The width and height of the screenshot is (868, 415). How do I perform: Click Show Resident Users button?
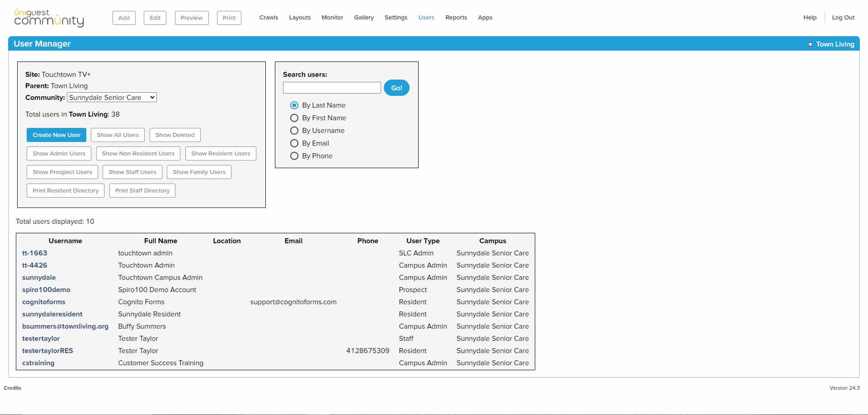point(221,153)
